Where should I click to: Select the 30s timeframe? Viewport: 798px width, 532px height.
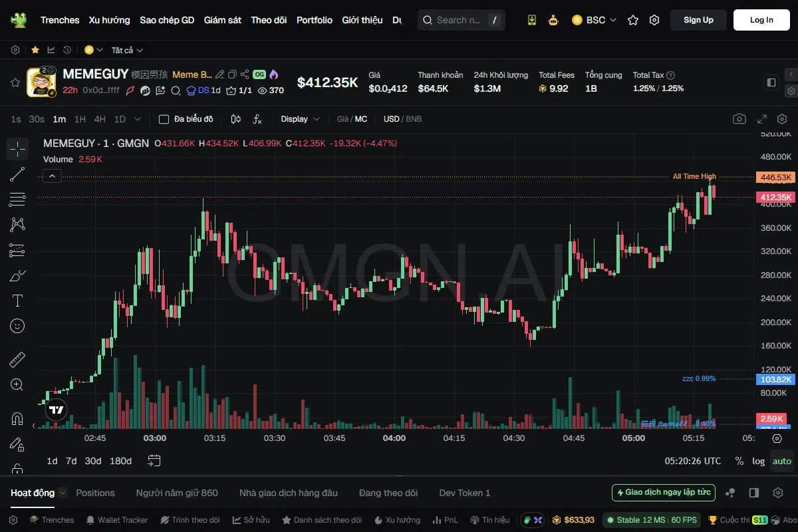(37, 119)
